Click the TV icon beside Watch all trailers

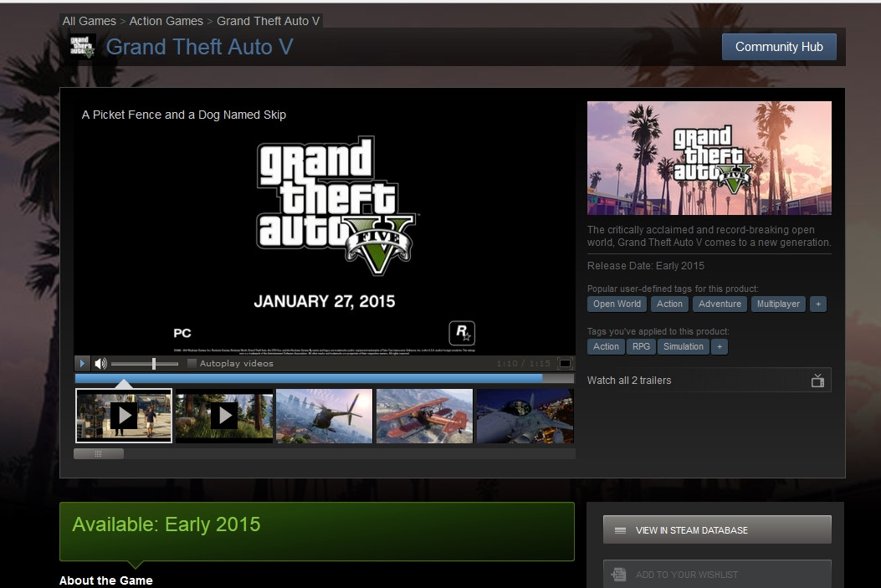817,381
